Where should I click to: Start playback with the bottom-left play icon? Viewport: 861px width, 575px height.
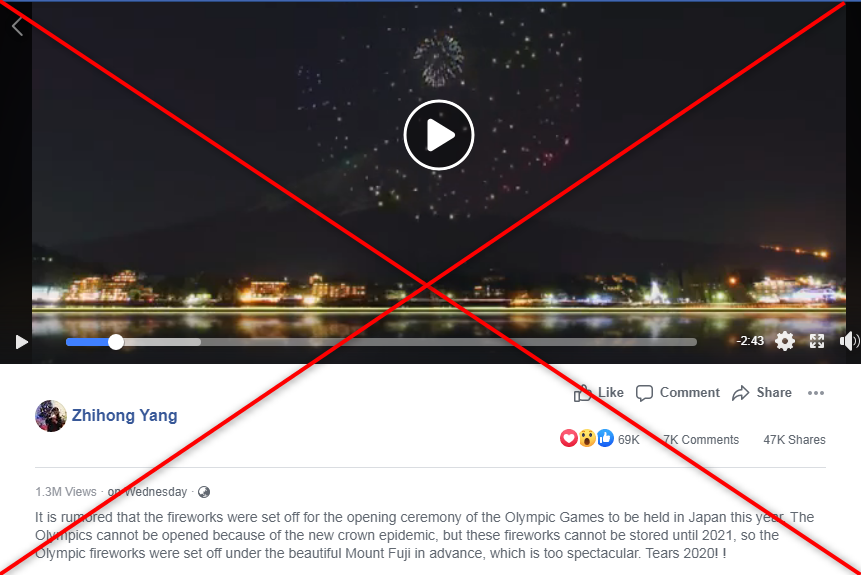click(21, 342)
